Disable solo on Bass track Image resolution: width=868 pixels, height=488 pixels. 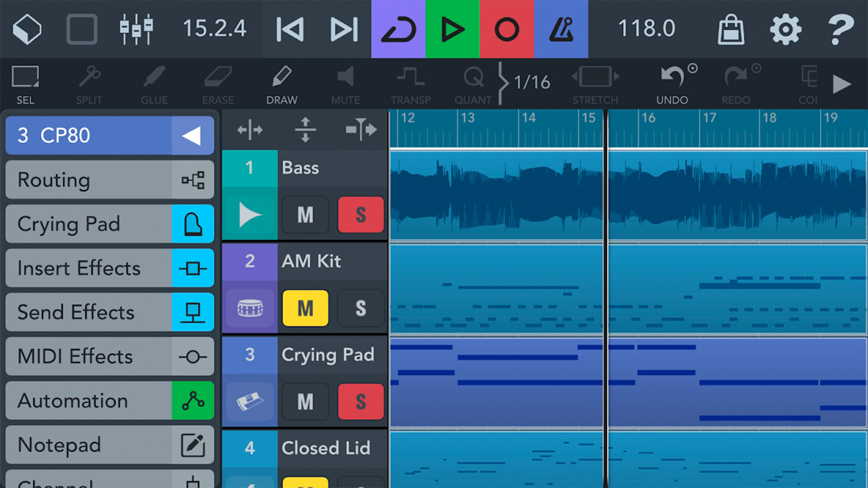[x=361, y=215]
